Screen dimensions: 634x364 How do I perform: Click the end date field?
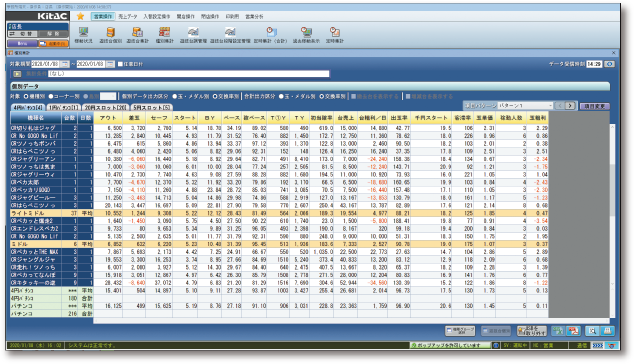pyautogui.click(x=91, y=64)
